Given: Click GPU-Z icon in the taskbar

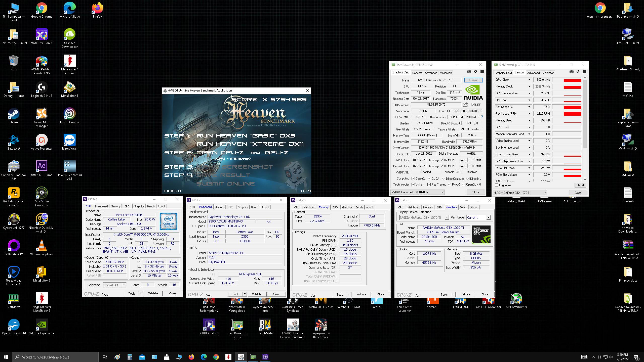Looking at the screenshot, I should pyautogui.click(x=253, y=357).
